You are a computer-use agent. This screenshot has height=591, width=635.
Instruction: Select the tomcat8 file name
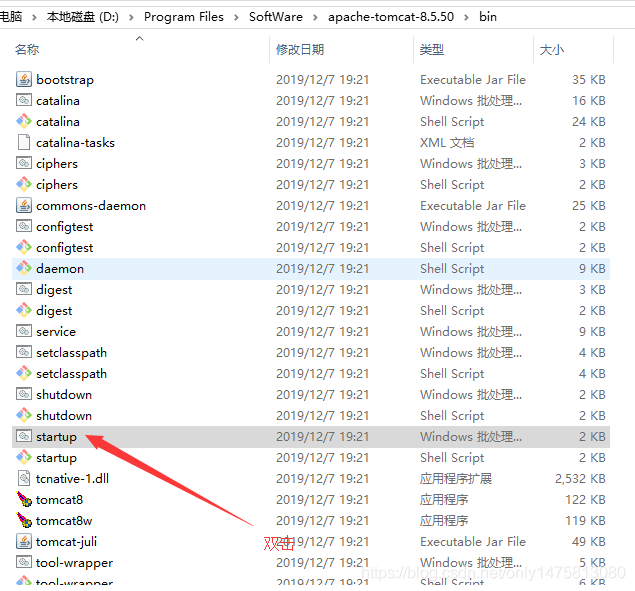pos(60,500)
